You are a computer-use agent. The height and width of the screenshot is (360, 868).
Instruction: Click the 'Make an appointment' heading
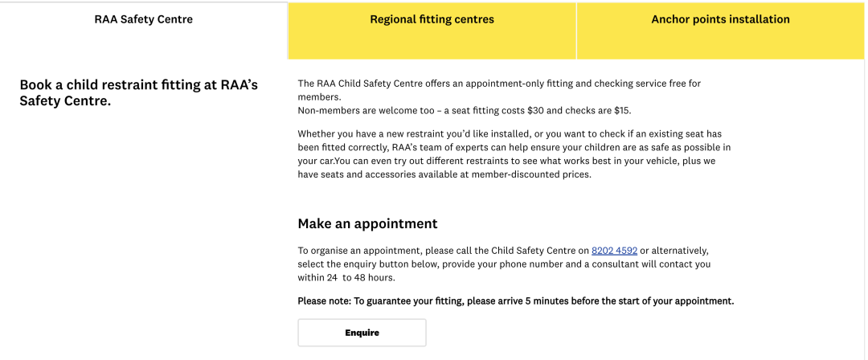(x=367, y=223)
